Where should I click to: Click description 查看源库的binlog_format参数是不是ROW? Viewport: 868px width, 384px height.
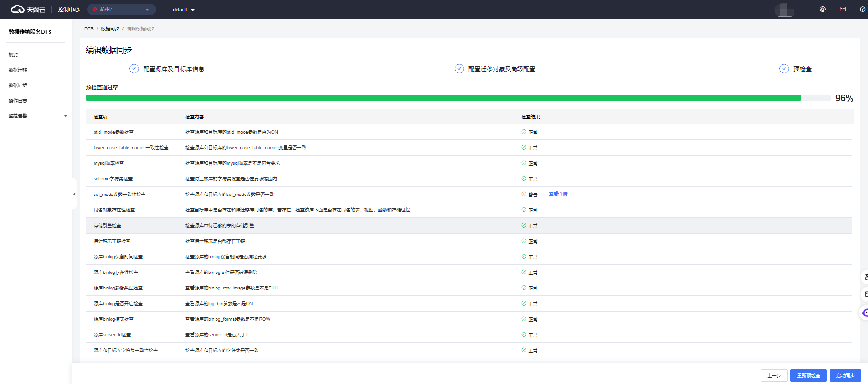(228, 319)
